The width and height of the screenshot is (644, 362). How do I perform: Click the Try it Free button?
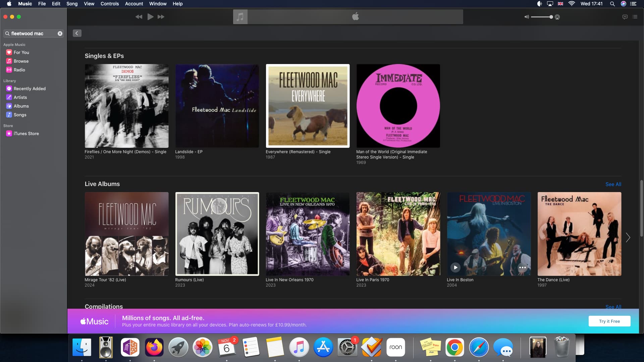pos(609,321)
